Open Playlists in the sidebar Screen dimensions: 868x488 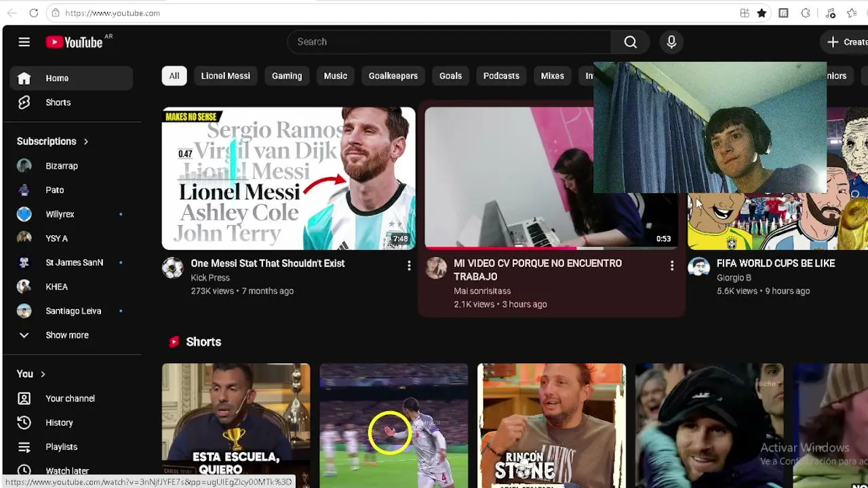tap(71, 447)
